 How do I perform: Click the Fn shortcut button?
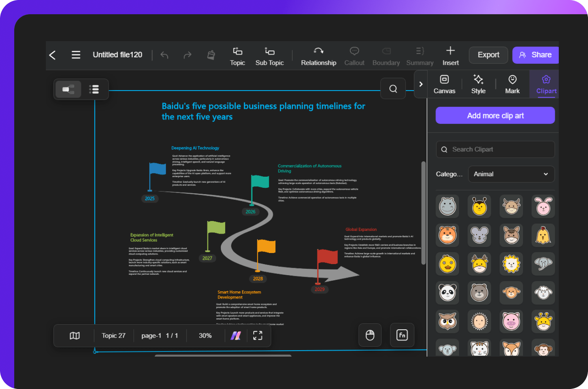click(402, 335)
